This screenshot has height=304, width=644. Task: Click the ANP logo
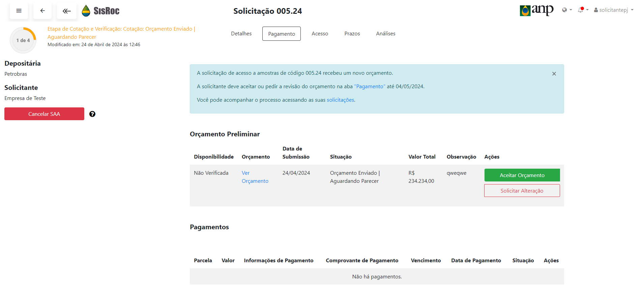(536, 10)
